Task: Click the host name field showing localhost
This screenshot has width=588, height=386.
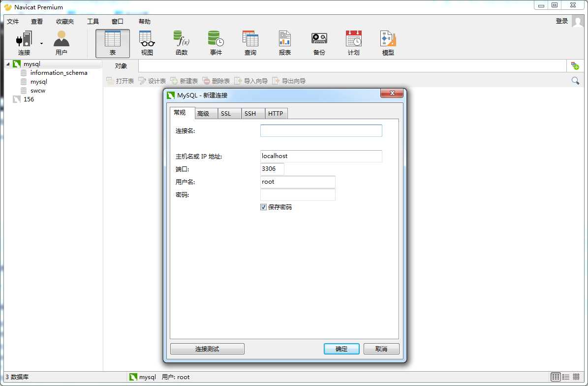Action: click(x=321, y=157)
